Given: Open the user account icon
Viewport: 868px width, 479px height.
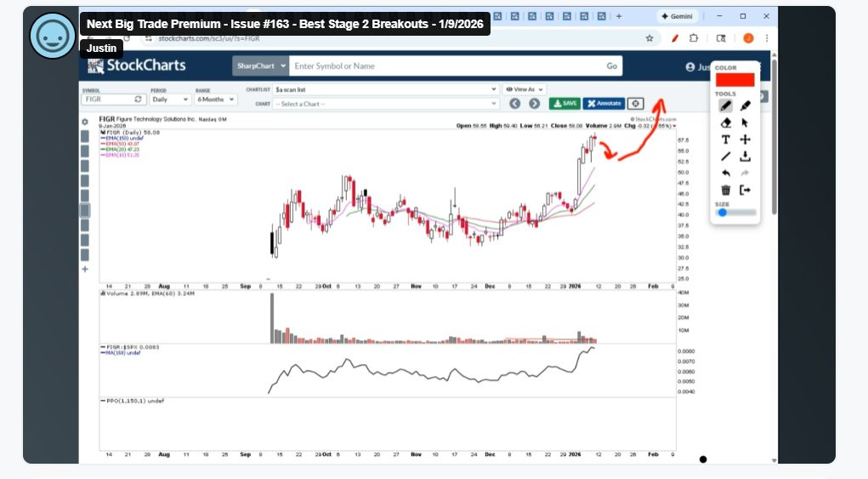Looking at the screenshot, I should click(x=689, y=67).
